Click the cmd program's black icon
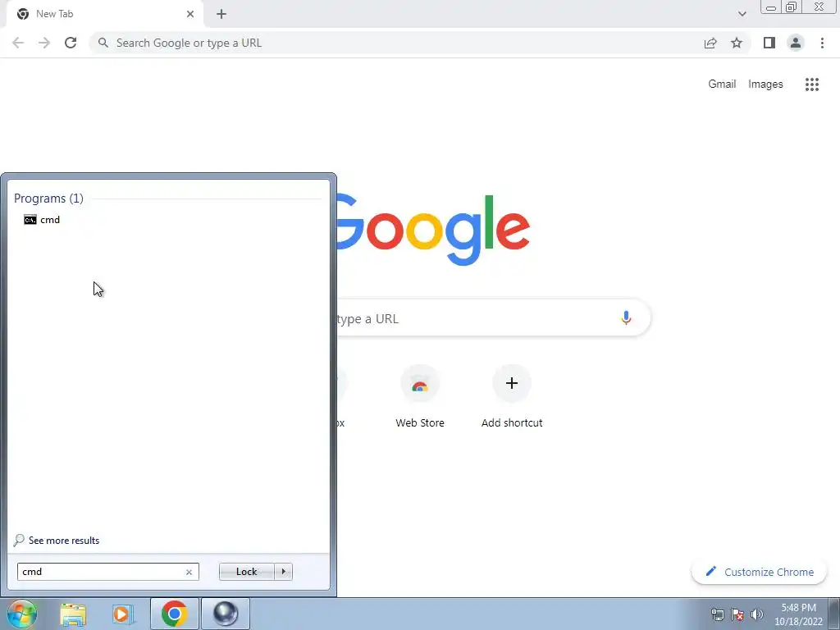Image resolution: width=840 pixels, height=630 pixels. click(x=30, y=220)
